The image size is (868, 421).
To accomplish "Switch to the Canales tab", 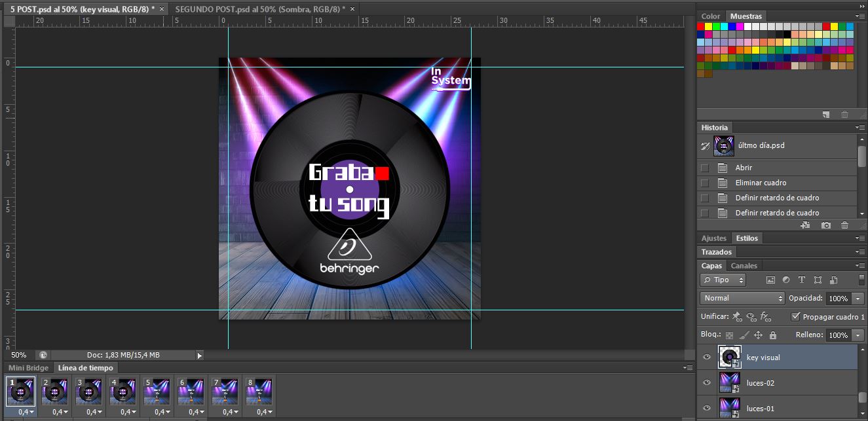I will click(x=744, y=266).
